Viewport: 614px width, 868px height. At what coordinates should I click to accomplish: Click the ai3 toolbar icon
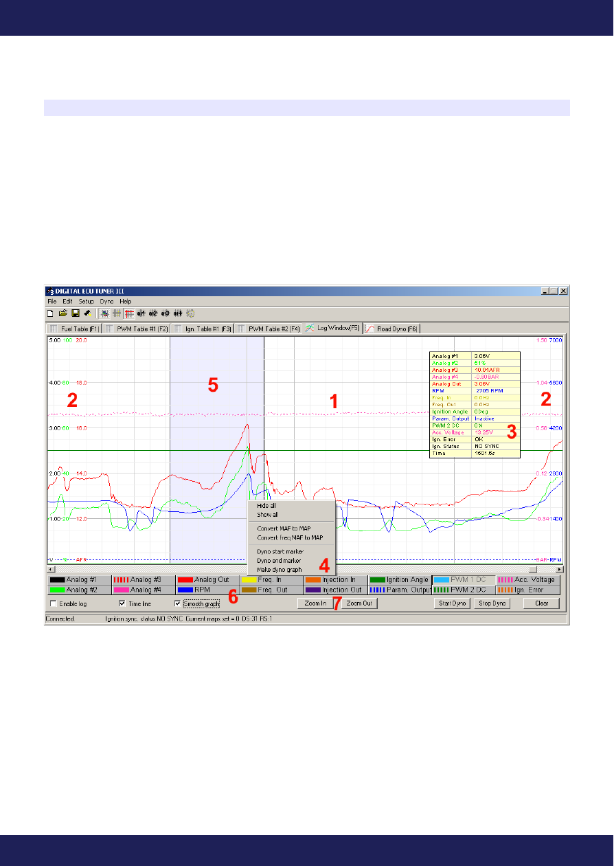[x=166, y=313]
